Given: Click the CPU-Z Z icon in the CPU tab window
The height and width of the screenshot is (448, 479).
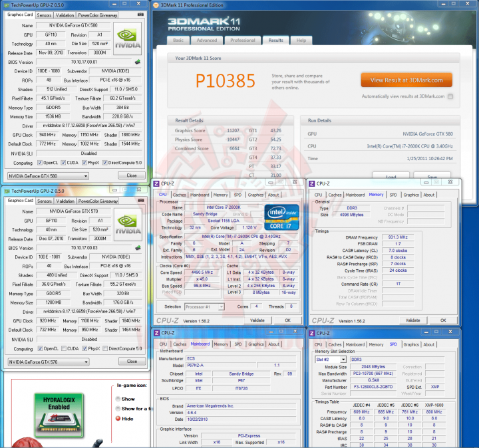Looking at the screenshot, I should pyautogui.click(x=156, y=183).
